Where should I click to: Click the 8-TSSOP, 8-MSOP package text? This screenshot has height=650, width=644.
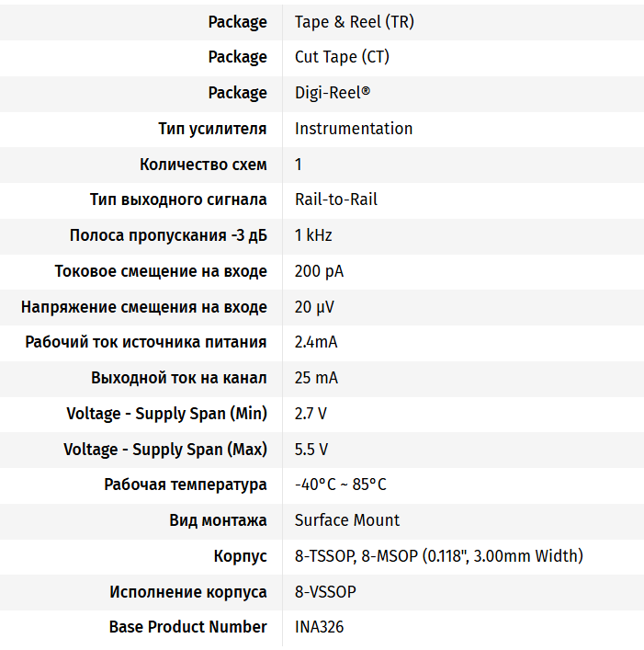coord(438,556)
